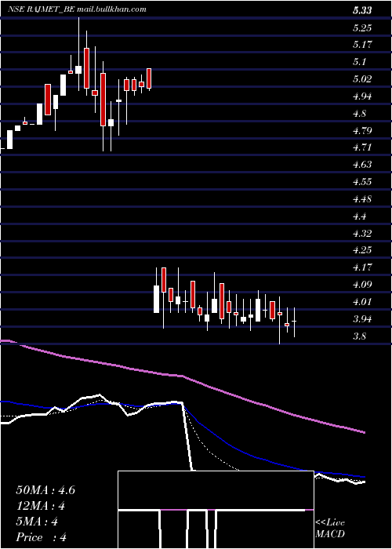Click the 4.25 price axis label
Image resolution: width=392 pixels, height=549 pixels.
pos(362,250)
